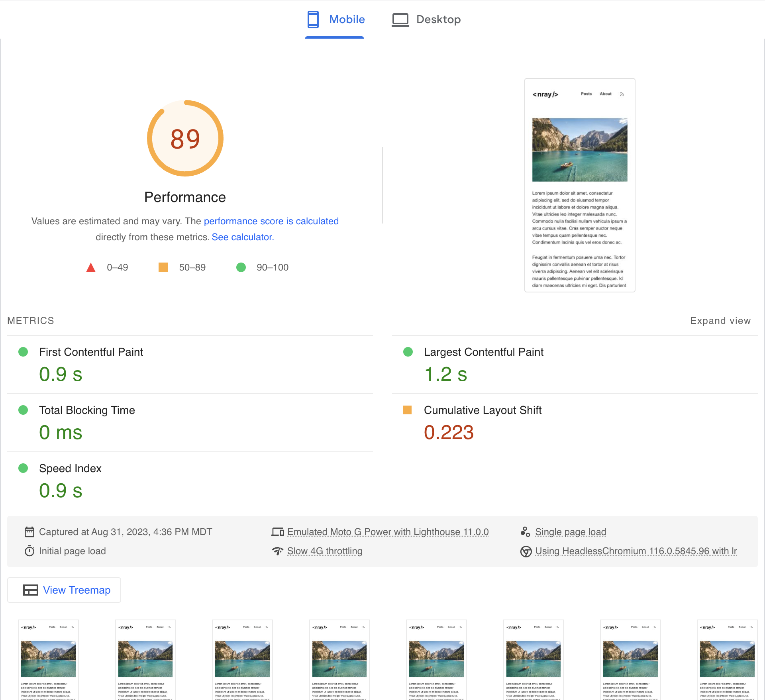This screenshot has height=700, width=765.
Task: Open Emulated Moto G Power Lighthouse details
Action: (x=388, y=532)
